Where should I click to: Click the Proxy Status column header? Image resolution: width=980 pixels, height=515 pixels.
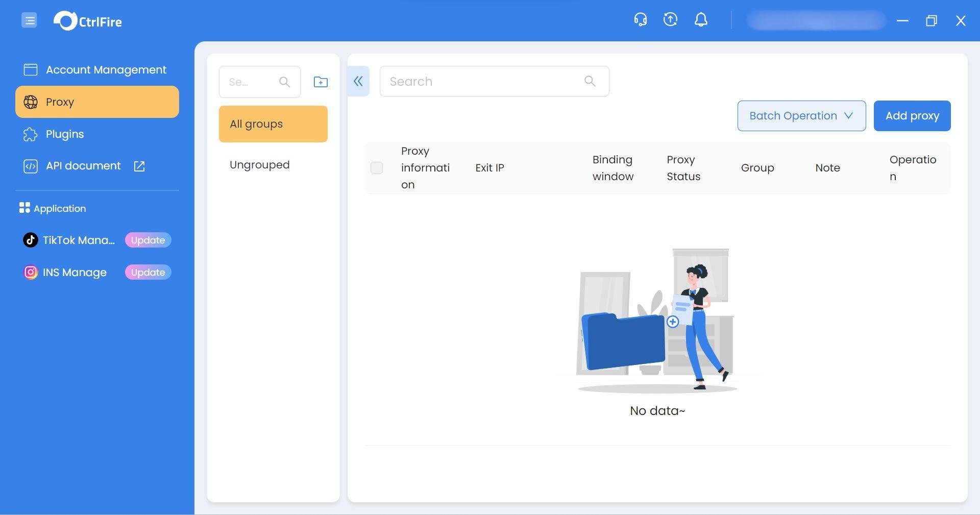(x=683, y=168)
